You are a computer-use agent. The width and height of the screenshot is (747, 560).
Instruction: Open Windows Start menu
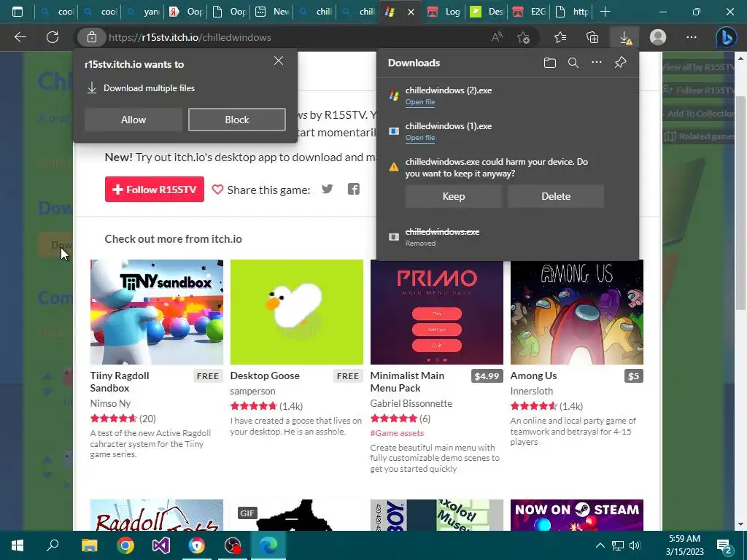(x=18, y=545)
